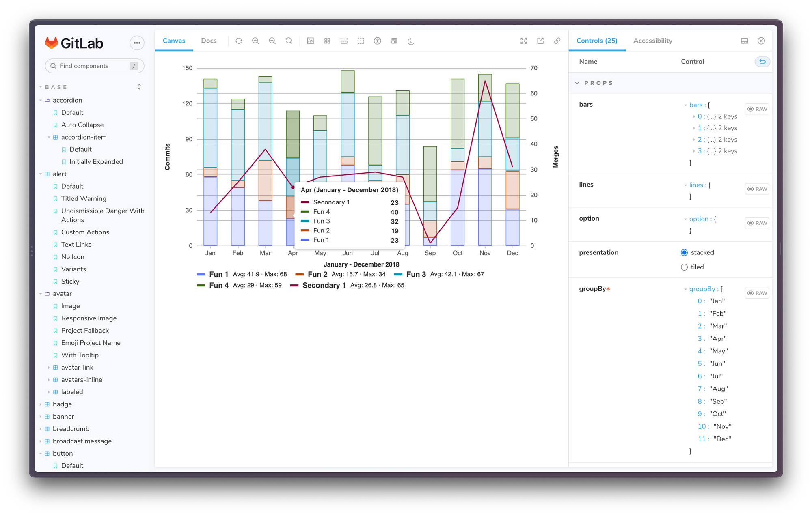This screenshot has height=516, width=812.
Task: Open the Accessibility panel tab
Action: 652,41
